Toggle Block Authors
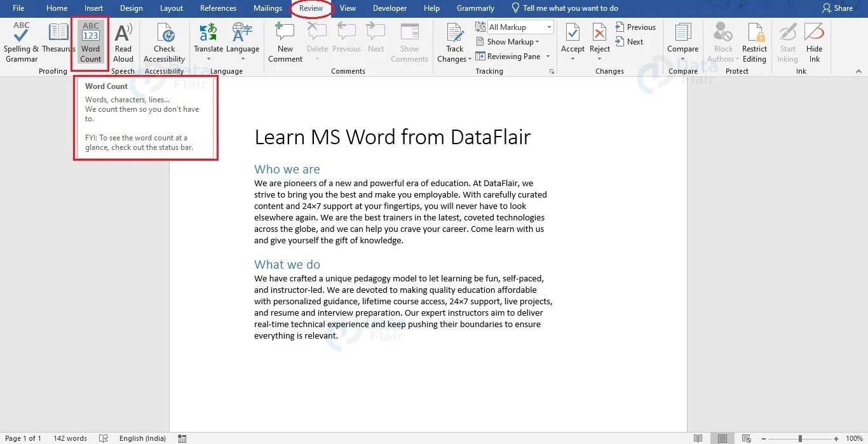The height and width of the screenshot is (444, 868). coord(722,41)
